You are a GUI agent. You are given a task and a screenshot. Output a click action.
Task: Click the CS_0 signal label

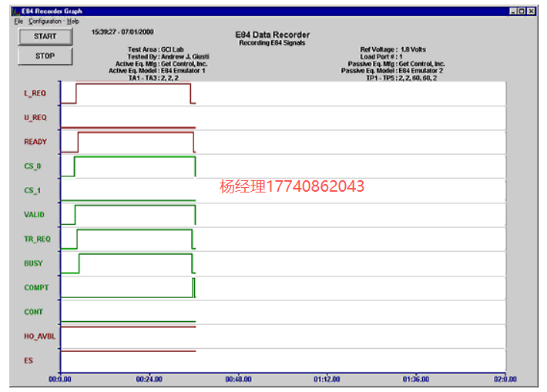tap(33, 166)
